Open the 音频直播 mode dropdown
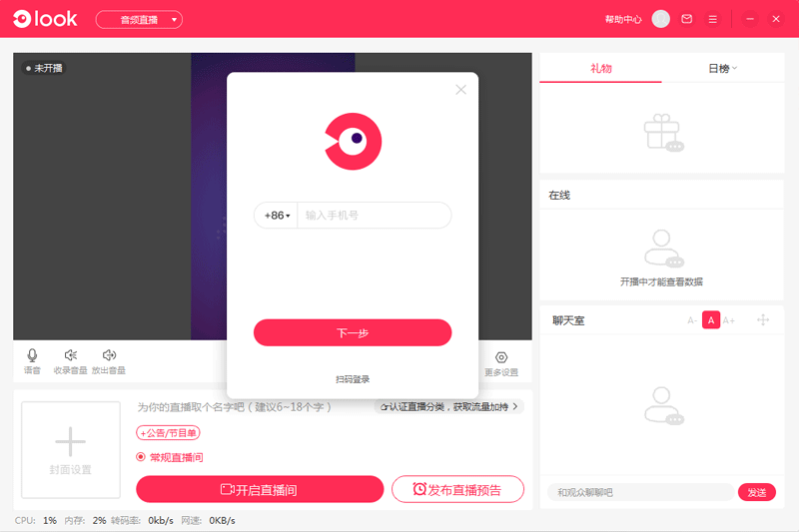The image size is (799, 532). [139, 19]
